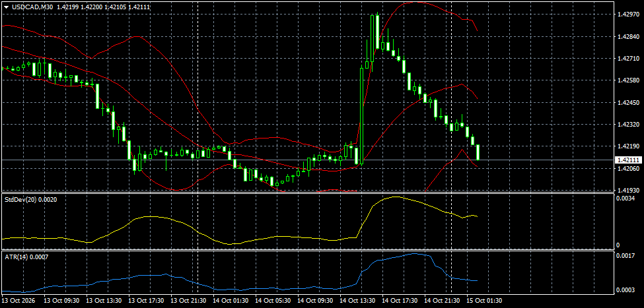The width and height of the screenshot is (644, 308).
Task: Click the 13 Oct 21:30 time label
Action: tap(188, 301)
